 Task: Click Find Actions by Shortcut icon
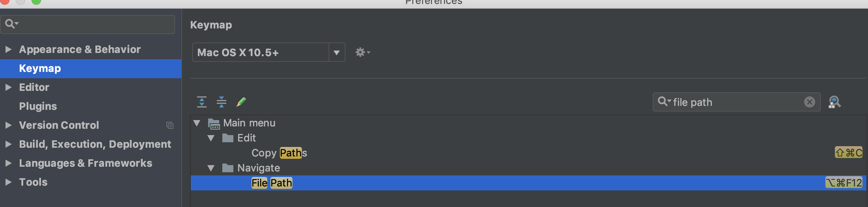(x=834, y=102)
